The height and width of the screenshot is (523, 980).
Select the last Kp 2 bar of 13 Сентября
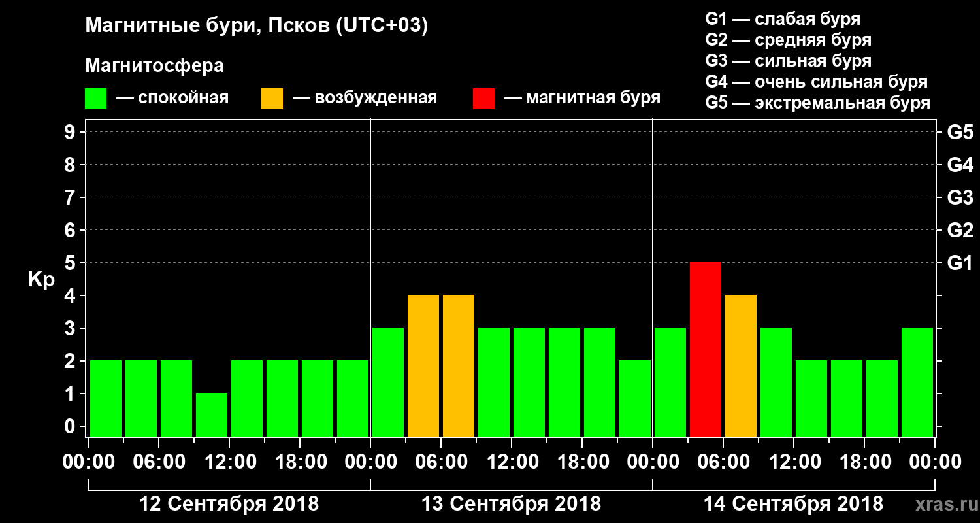point(635,399)
